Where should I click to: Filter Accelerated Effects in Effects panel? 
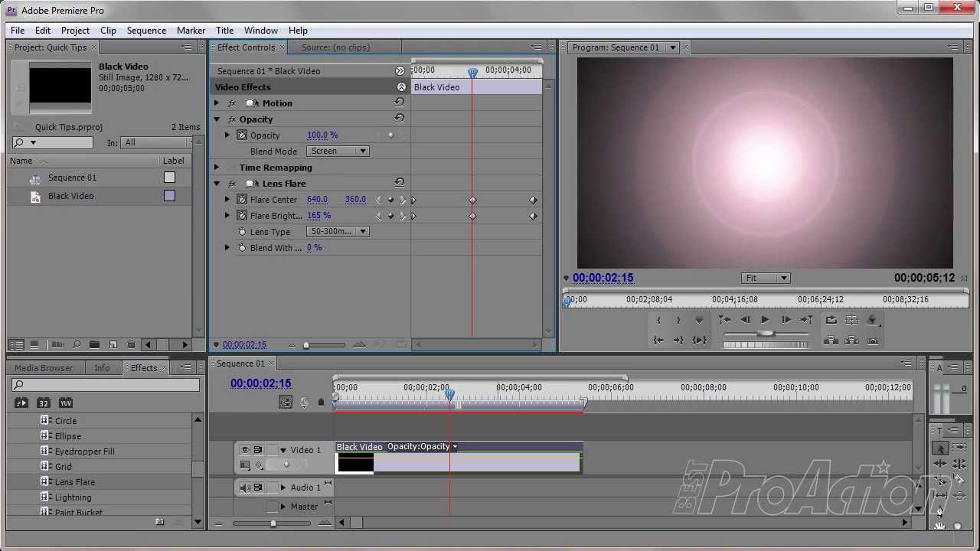(21, 403)
